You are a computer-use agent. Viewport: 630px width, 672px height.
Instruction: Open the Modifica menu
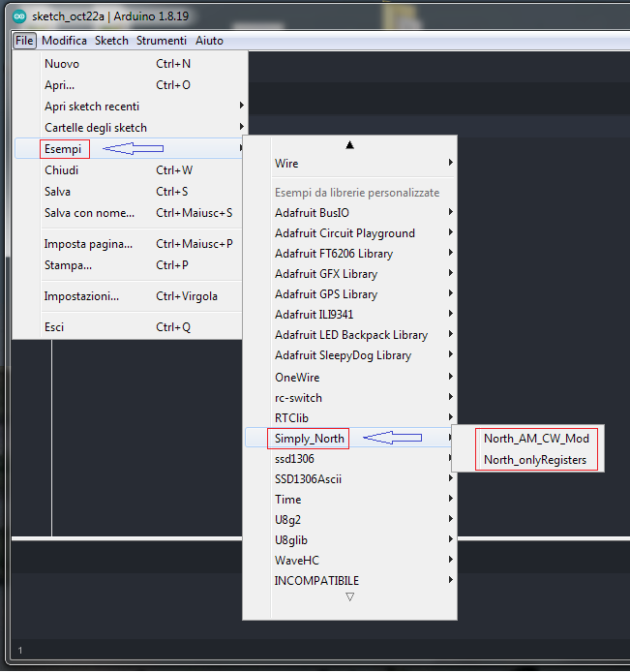[x=64, y=41]
